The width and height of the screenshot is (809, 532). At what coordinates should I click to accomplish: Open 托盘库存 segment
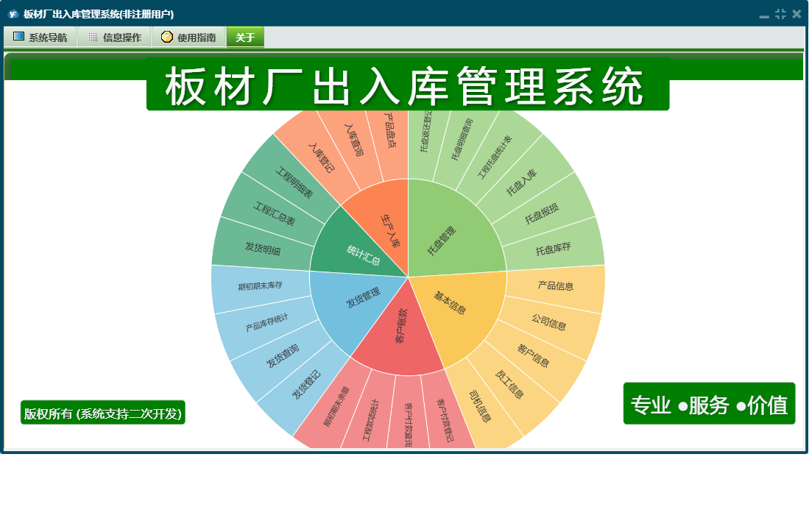click(553, 249)
